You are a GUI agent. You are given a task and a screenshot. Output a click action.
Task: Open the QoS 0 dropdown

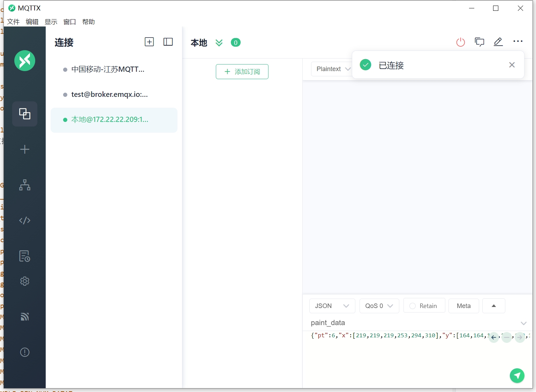(379, 306)
